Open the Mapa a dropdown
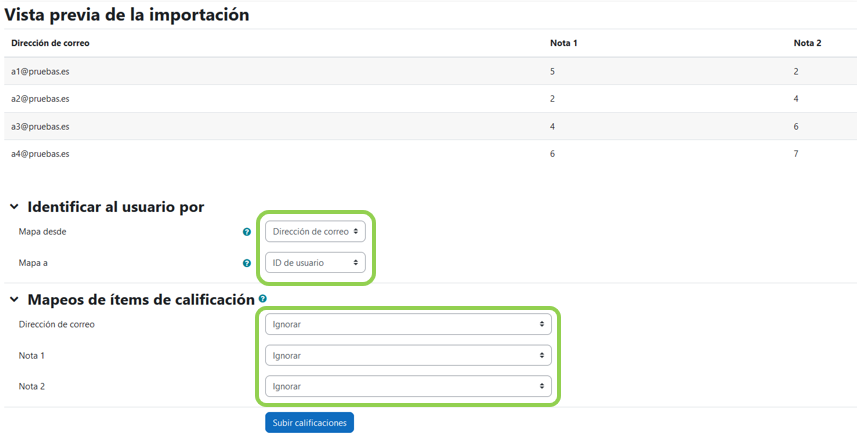Viewport: 857px width, 437px height. coord(316,263)
